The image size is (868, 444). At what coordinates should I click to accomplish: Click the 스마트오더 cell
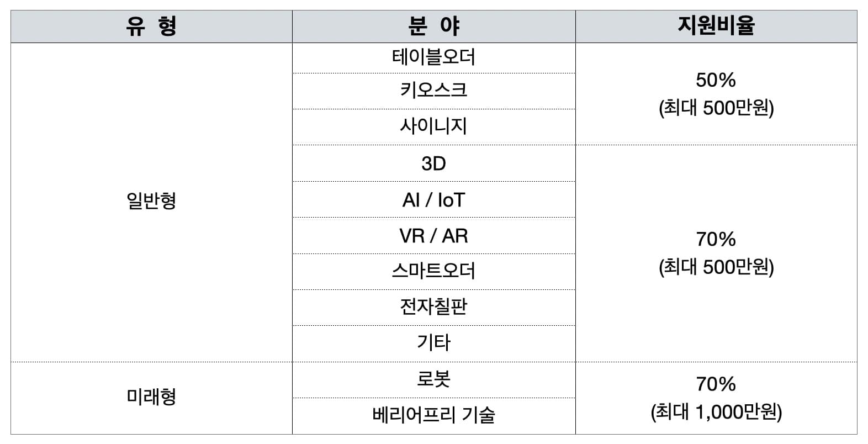click(x=433, y=271)
